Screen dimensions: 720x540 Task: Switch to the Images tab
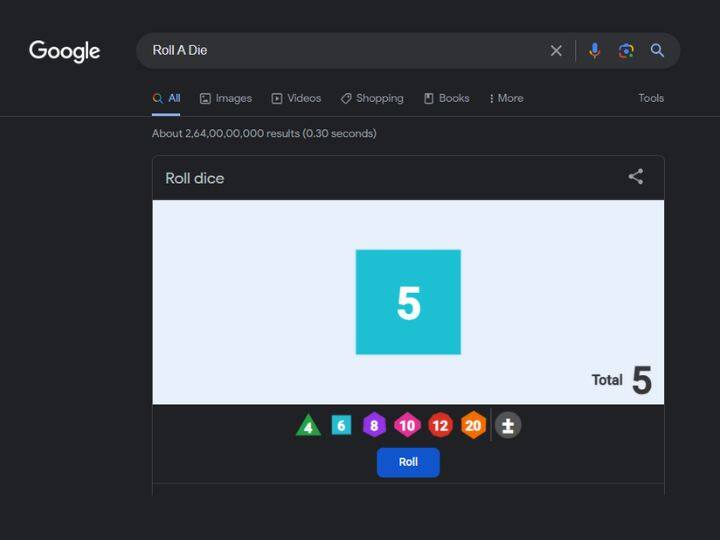226,98
